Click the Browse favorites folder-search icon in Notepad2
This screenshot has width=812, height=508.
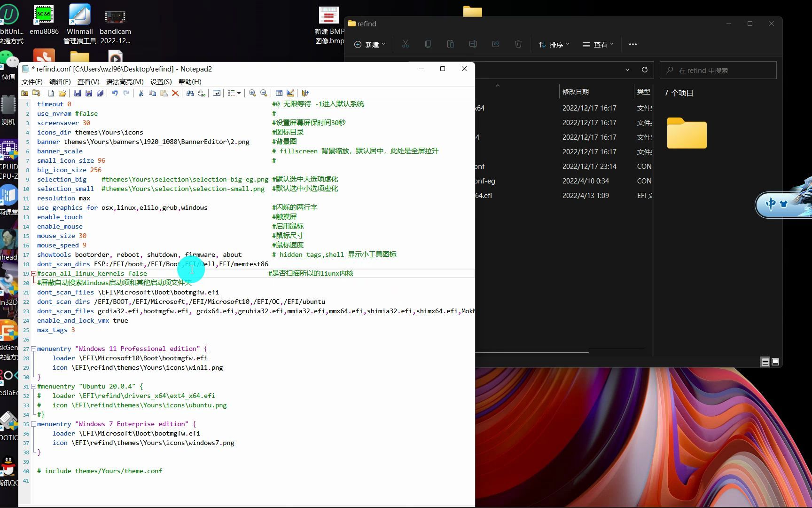36,93
